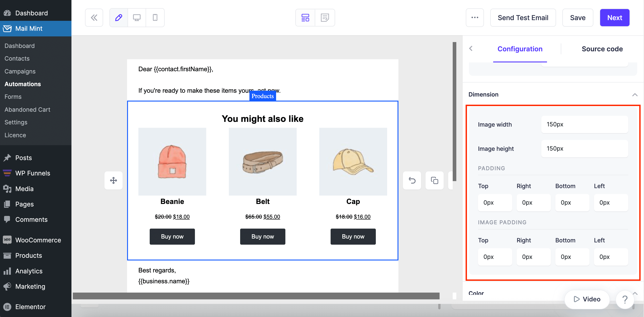
Task: Click the move/drag handle icon
Action: click(x=113, y=180)
